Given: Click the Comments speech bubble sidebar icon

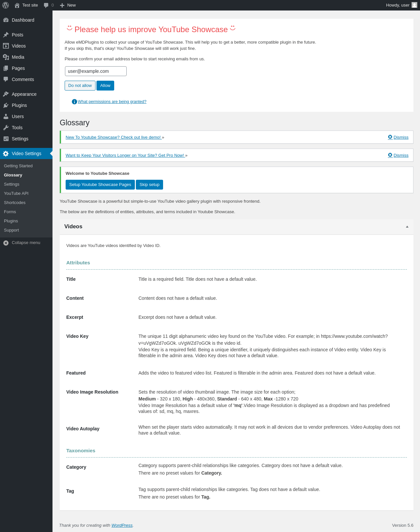Looking at the screenshot, I should click(x=6, y=79).
